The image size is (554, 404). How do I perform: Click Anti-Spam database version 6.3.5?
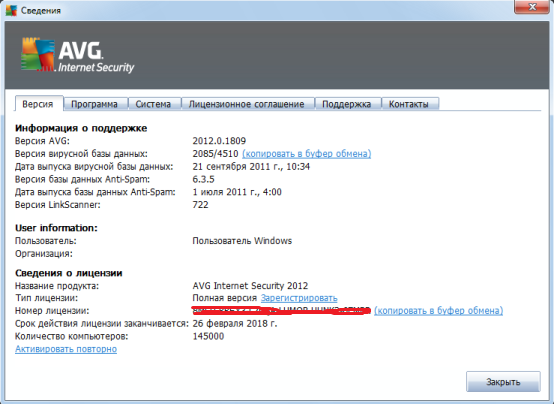[203, 179]
